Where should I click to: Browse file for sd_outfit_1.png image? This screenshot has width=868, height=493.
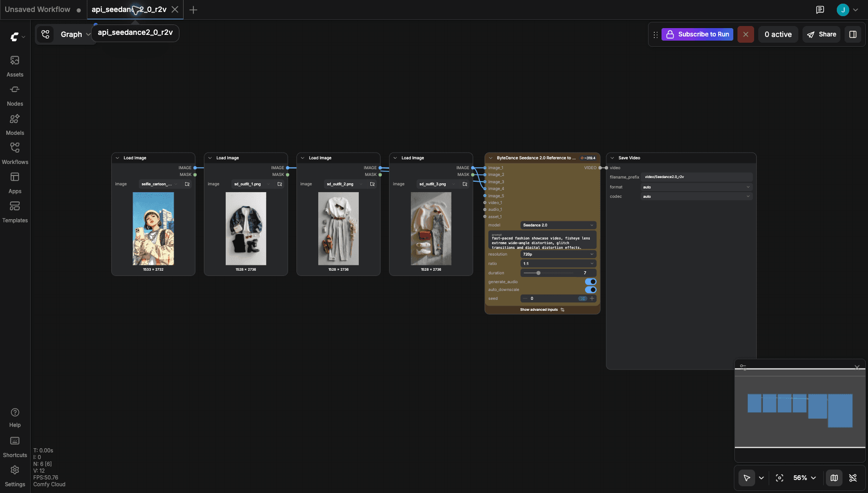(280, 184)
